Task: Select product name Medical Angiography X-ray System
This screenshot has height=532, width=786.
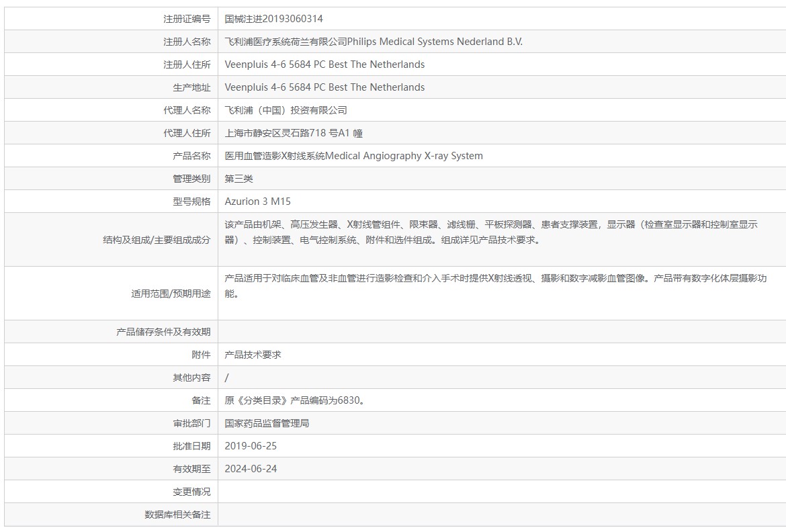Action: click(404, 156)
